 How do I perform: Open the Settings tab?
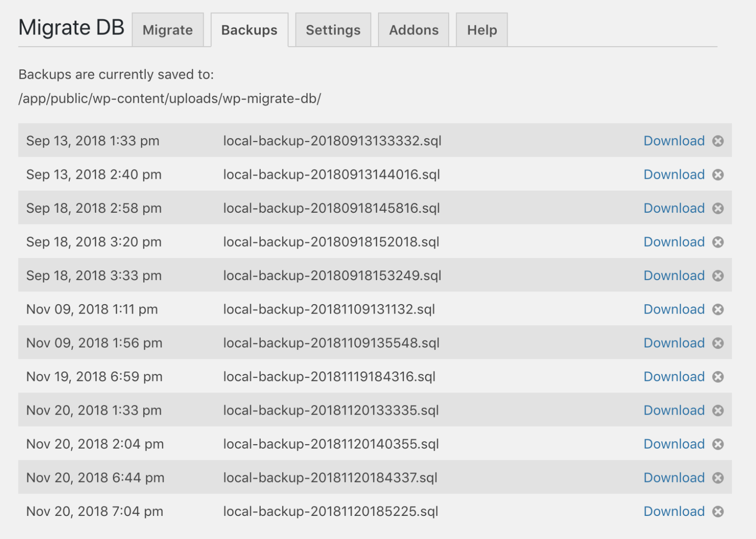333,30
